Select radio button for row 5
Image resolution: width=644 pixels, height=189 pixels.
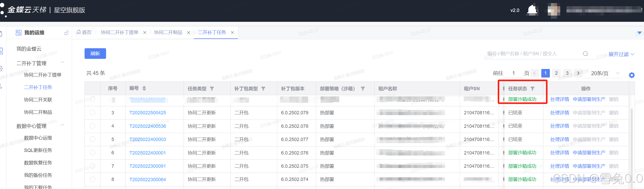tap(92, 139)
